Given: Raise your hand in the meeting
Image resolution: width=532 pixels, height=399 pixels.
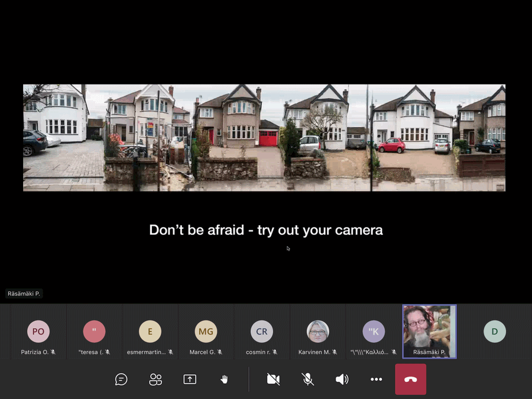Looking at the screenshot, I should [224, 379].
